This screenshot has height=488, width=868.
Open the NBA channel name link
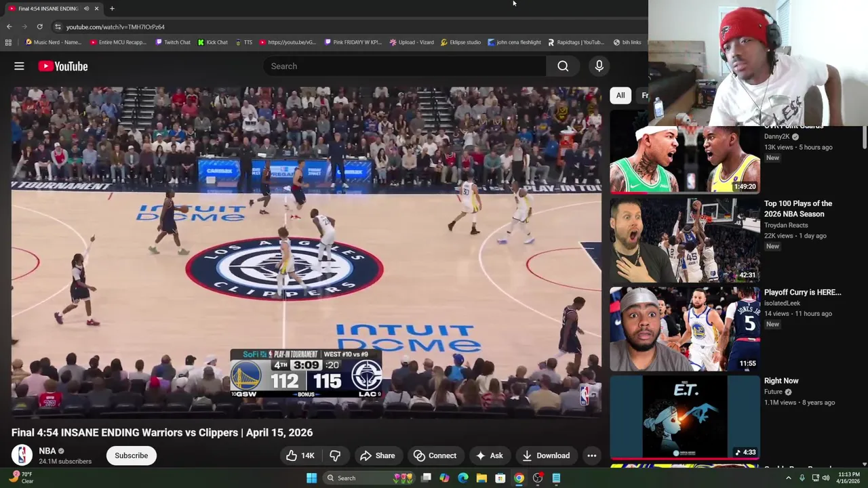coord(47,451)
